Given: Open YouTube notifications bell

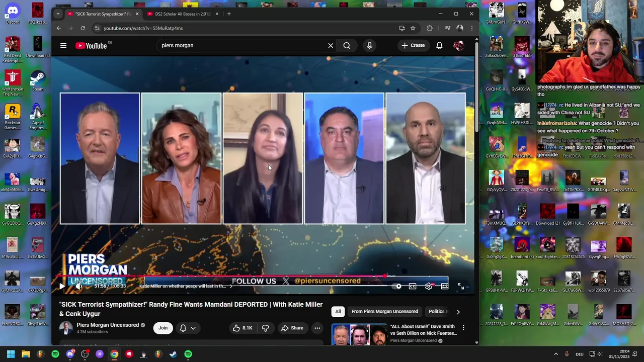Looking at the screenshot, I should point(439,45).
